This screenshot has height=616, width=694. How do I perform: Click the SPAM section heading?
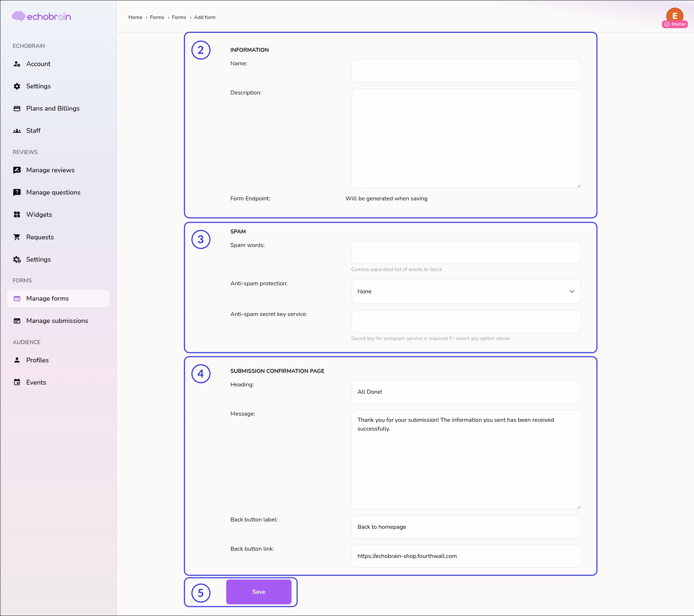[x=238, y=232]
